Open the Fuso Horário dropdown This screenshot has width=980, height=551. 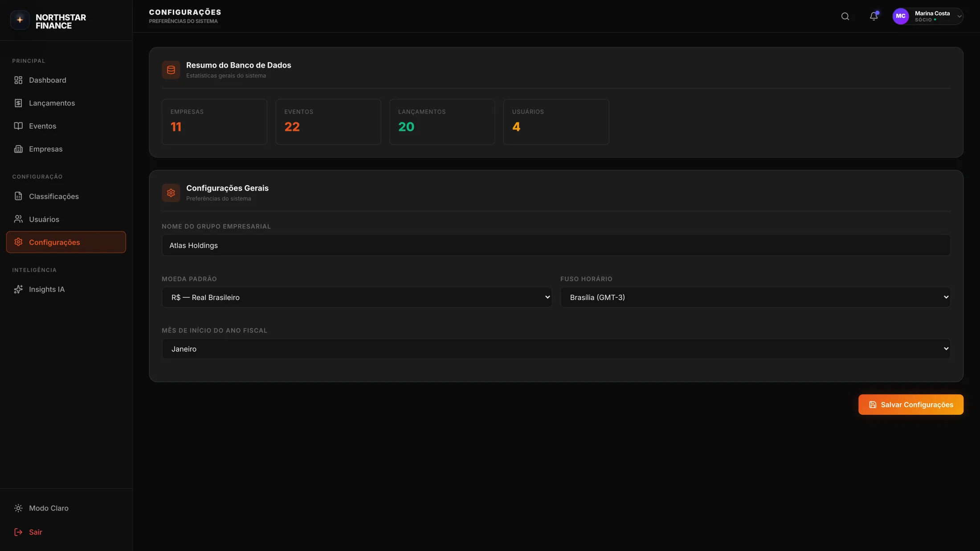(x=755, y=297)
